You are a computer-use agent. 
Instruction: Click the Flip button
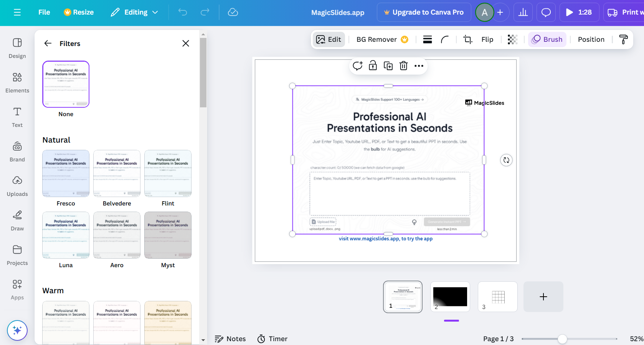[487, 39]
